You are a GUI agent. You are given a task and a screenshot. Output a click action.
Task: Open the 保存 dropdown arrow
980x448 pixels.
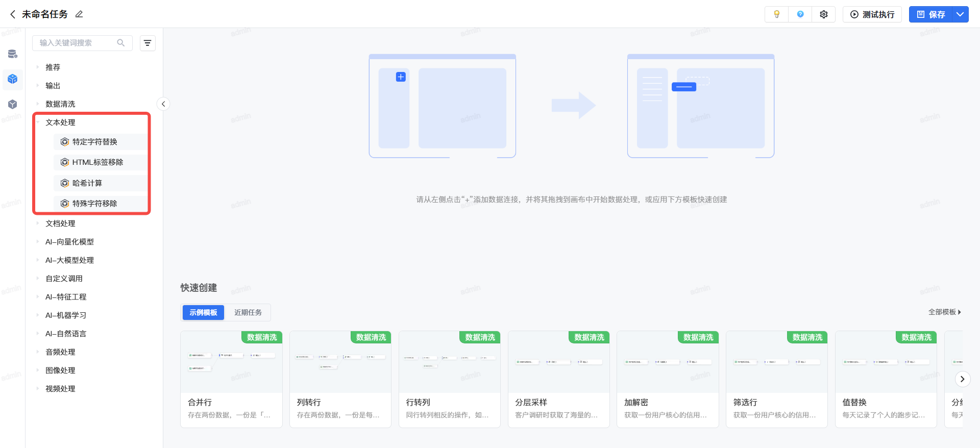tap(960, 14)
